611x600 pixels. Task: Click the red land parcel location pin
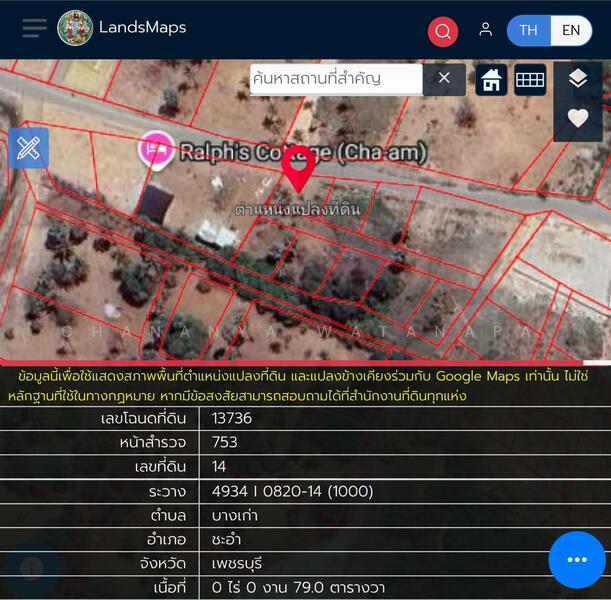(x=298, y=167)
